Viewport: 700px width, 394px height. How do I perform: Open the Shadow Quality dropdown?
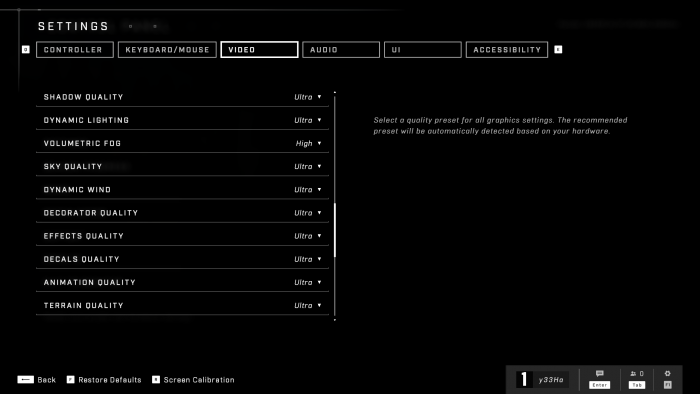308,97
